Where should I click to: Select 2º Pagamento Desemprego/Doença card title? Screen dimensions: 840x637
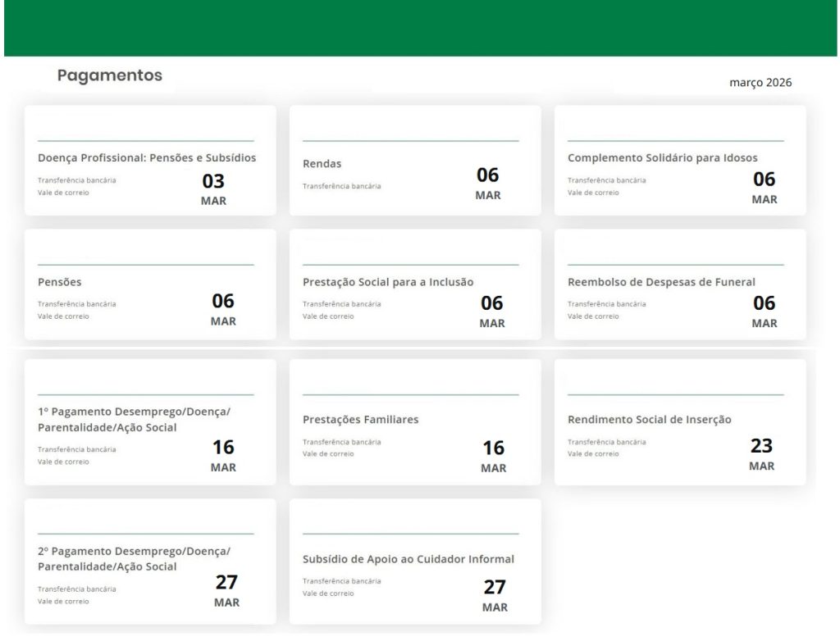(134, 558)
